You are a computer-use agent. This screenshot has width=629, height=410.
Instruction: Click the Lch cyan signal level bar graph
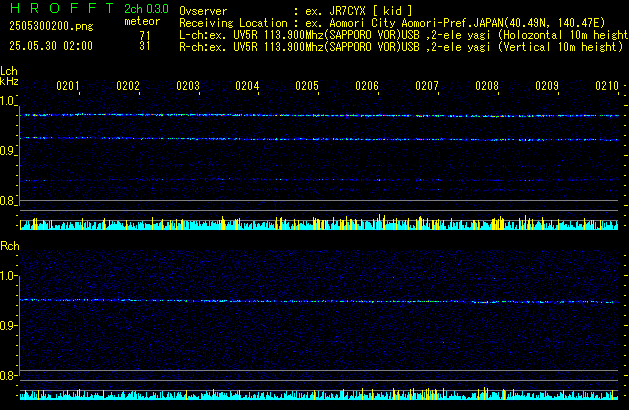coord(319,223)
